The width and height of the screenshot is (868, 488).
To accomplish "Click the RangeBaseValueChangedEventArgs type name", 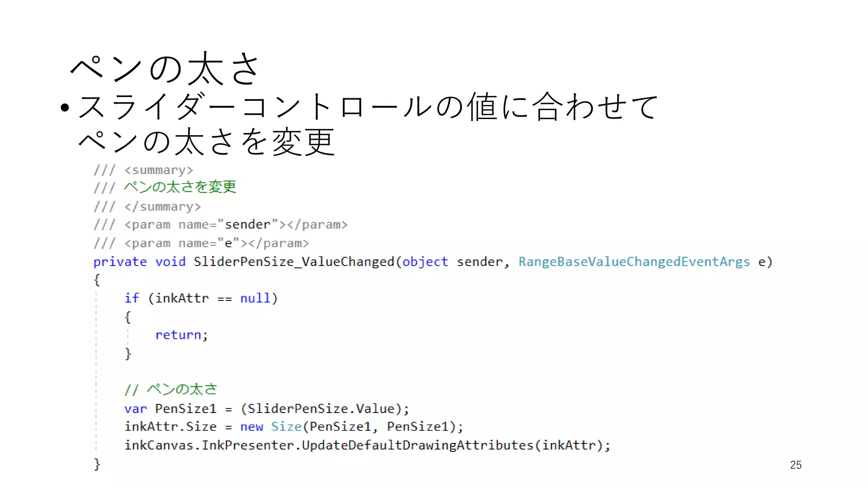I will coord(634,262).
